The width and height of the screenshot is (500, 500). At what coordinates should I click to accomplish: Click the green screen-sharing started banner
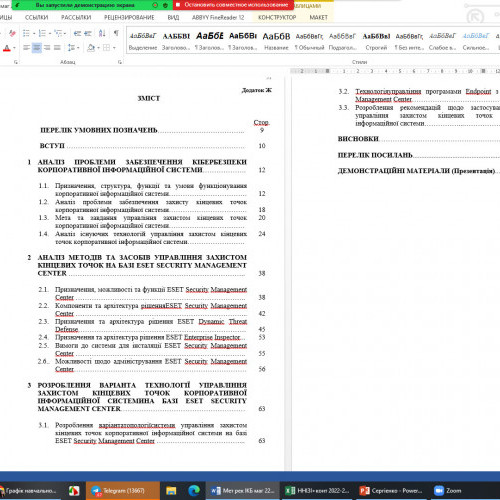85,5
